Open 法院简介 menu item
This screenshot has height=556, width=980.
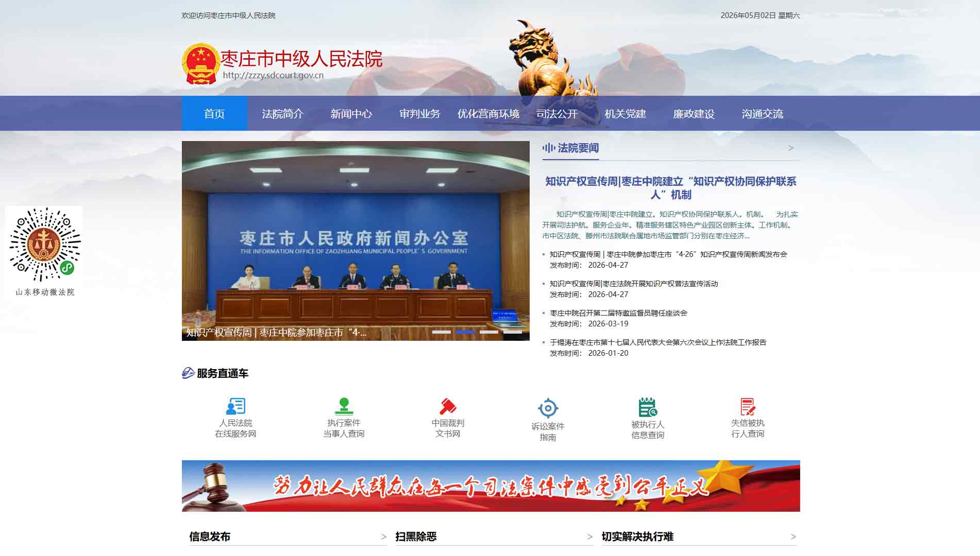click(x=282, y=113)
